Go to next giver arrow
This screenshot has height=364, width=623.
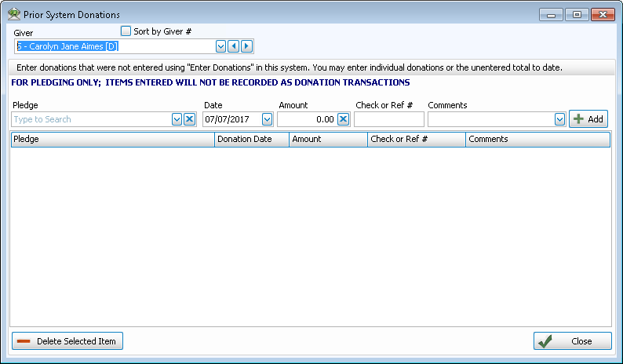click(x=246, y=46)
